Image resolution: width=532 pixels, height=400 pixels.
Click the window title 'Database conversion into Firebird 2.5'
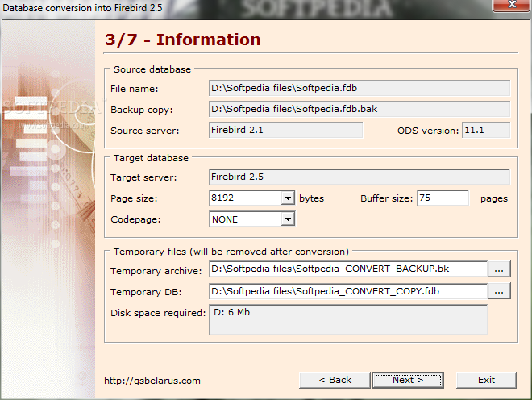click(83, 7)
